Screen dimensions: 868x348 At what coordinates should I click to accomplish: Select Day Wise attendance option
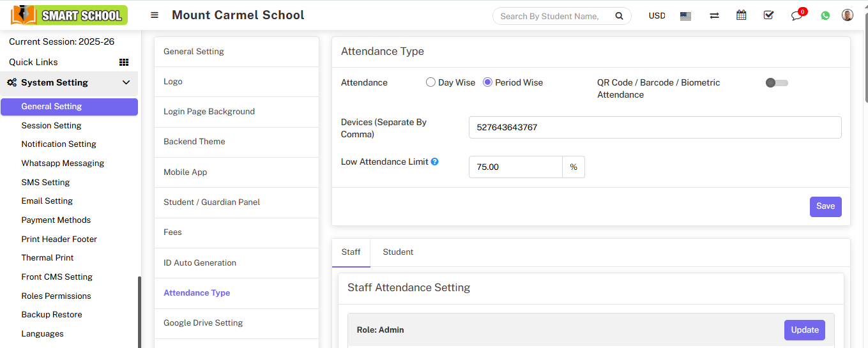(430, 82)
